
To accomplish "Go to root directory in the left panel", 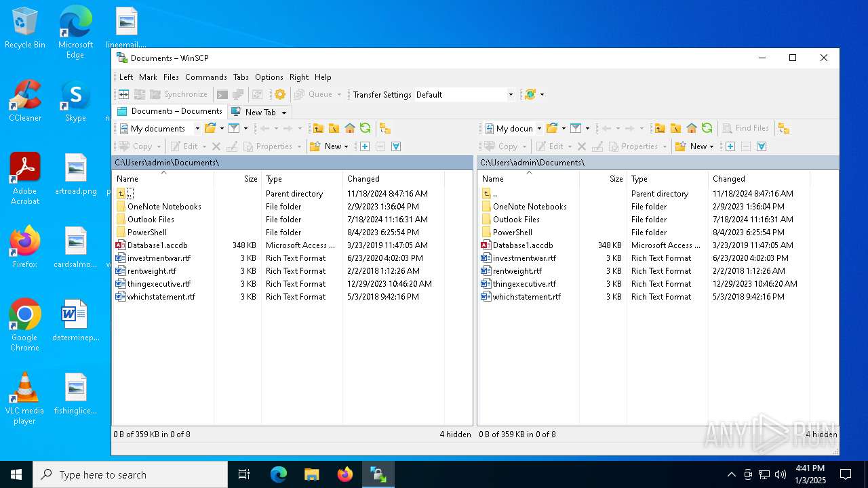I will click(x=334, y=128).
